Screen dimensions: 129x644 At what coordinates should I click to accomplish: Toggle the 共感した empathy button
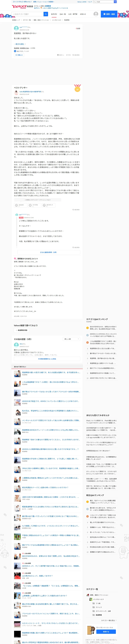19,55
